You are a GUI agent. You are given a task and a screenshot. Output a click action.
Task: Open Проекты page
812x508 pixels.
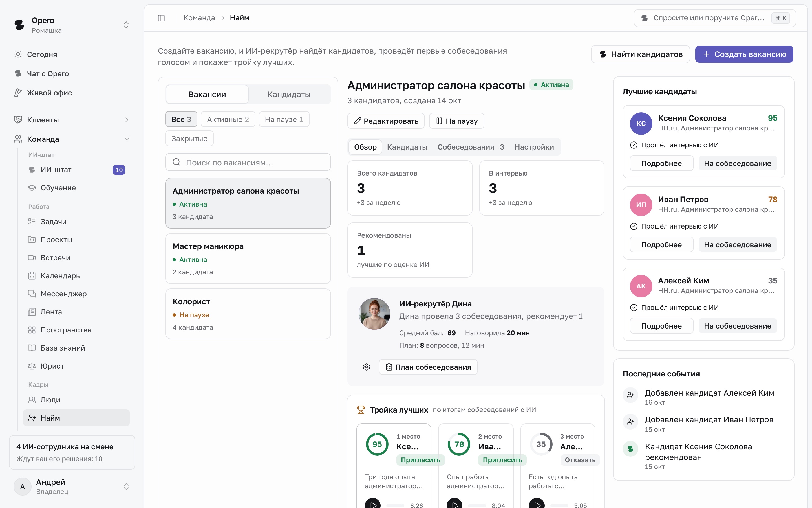tap(76, 240)
